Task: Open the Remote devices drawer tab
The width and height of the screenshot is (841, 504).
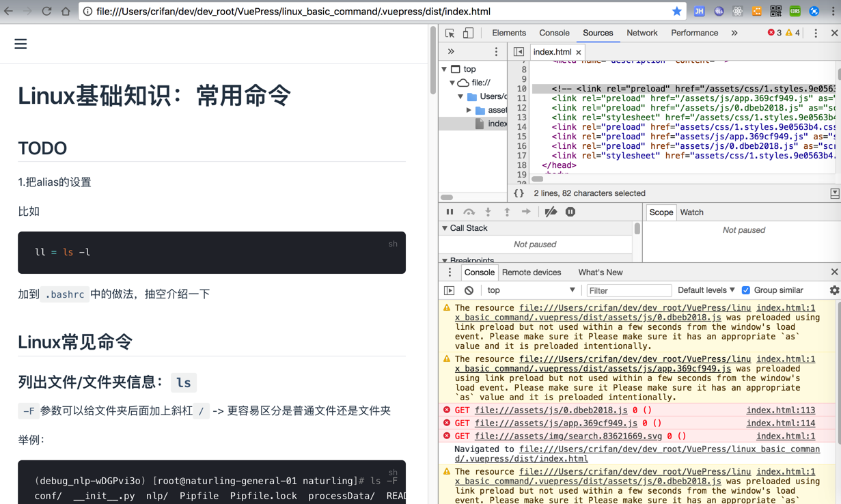Action: click(531, 272)
